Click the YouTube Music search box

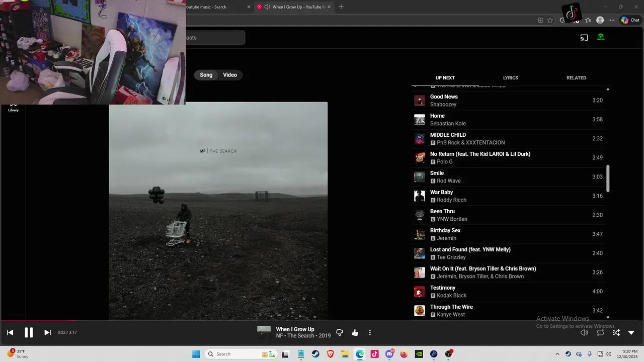[215, 38]
